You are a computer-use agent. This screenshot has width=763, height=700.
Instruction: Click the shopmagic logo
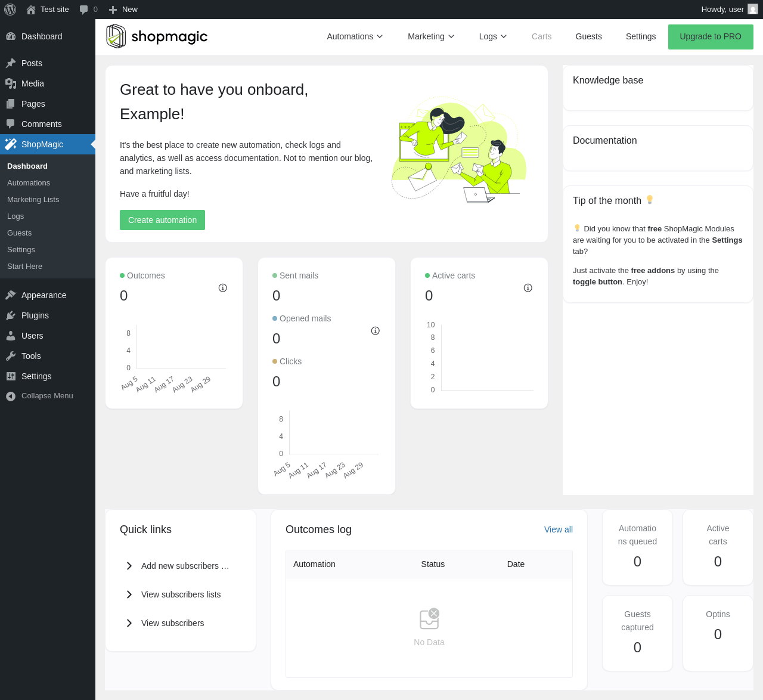157,36
